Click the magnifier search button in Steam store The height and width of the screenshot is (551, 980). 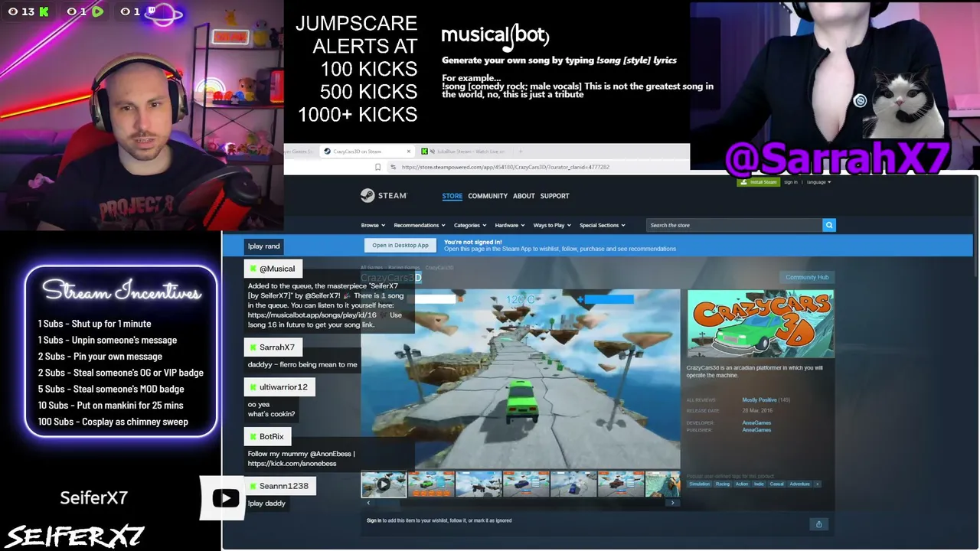(828, 225)
